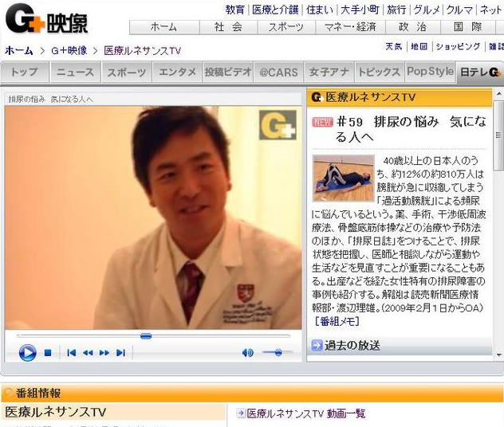This screenshot has height=427, width=504.
Task: Click the video seek bar handle
Action: point(146,336)
